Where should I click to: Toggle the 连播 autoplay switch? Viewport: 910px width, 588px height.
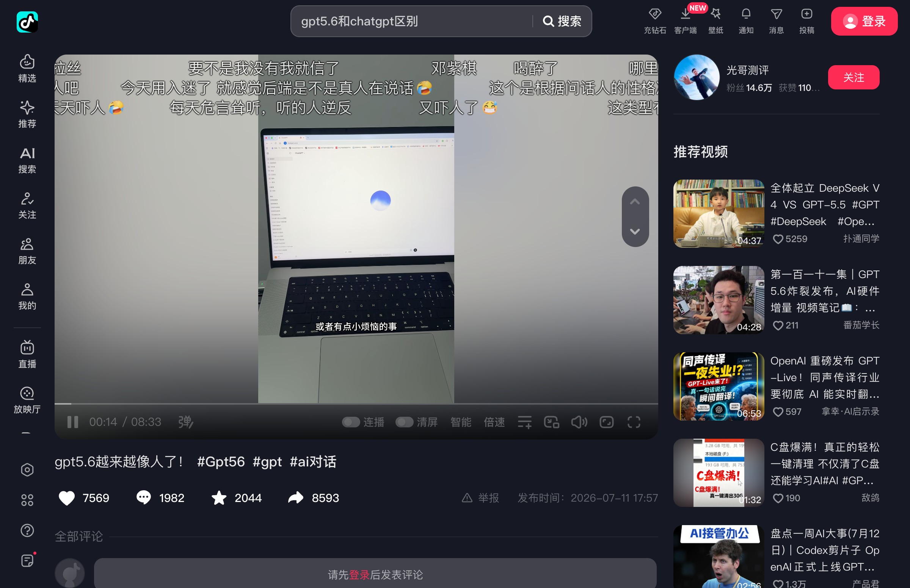[351, 422]
